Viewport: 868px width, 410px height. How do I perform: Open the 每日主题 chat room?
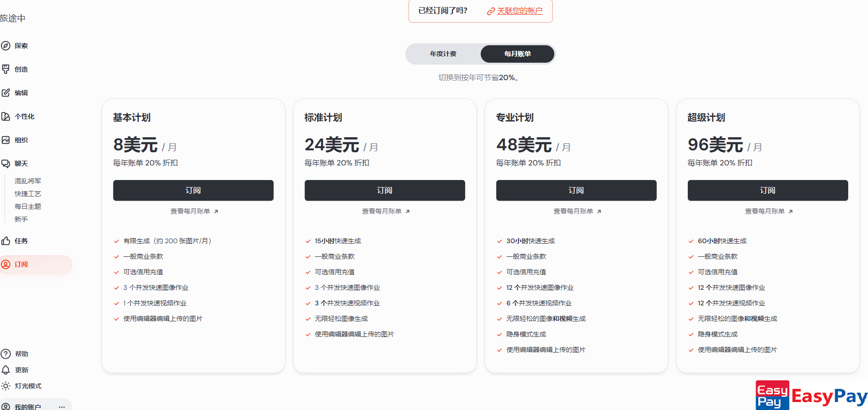pyautogui.click(x=28, y=206)
